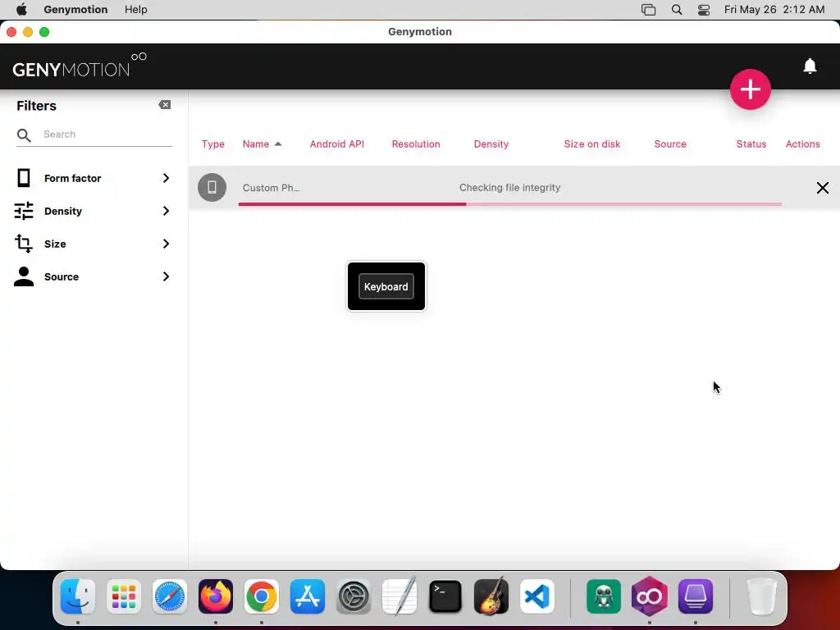Click the Source person icon
This screenshot has width=840, height=630.
(x=24, y=276)
